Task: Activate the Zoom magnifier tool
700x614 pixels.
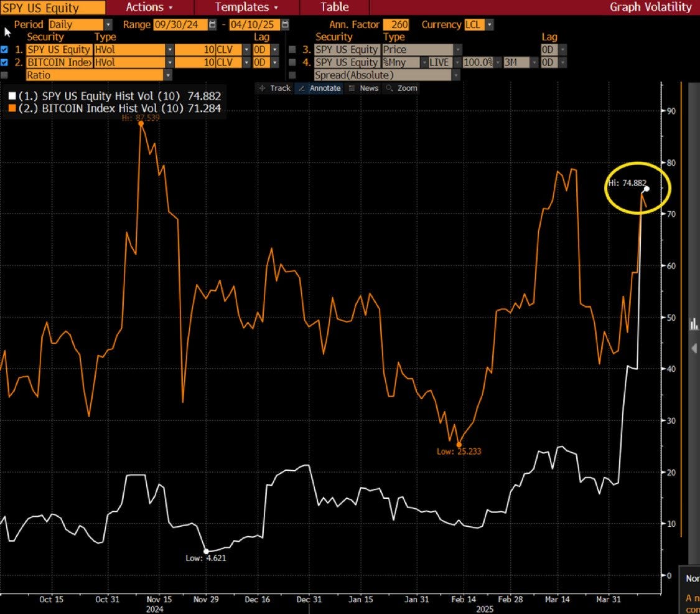Action: coord(402,88)
